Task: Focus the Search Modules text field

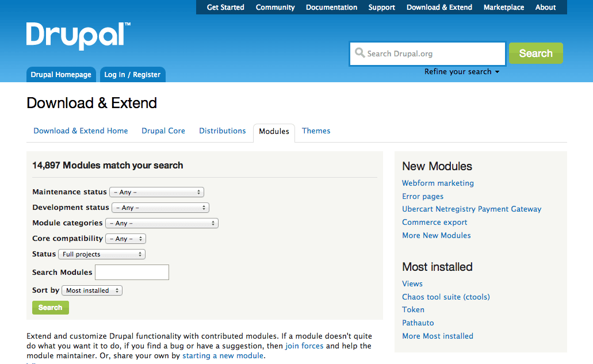Action: click(132, 272)
